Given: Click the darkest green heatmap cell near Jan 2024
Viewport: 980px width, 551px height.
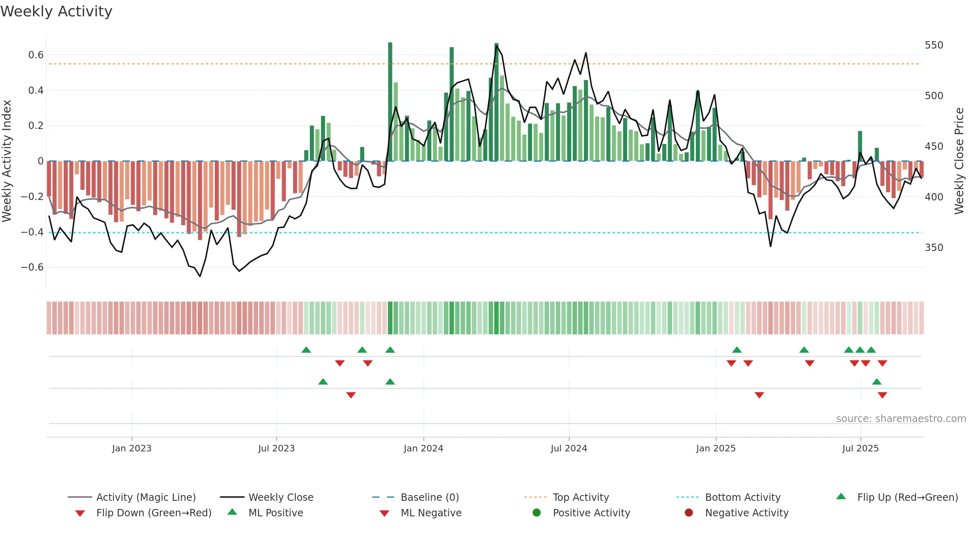Looking at the screenshot, I should click(x=390, y=318).
